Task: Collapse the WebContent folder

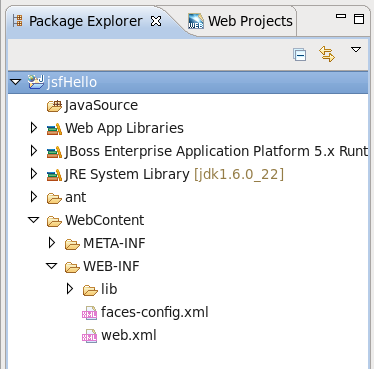Action: [x=34, y=220]
